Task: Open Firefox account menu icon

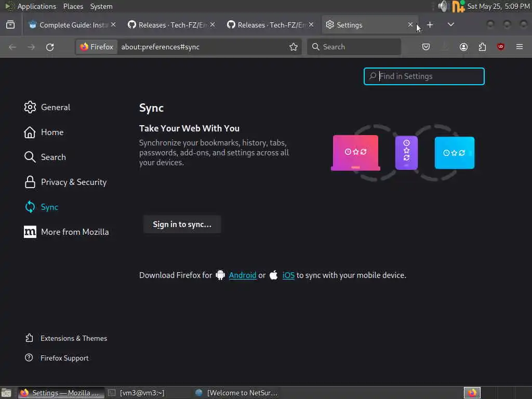Action: coord(463,47)
